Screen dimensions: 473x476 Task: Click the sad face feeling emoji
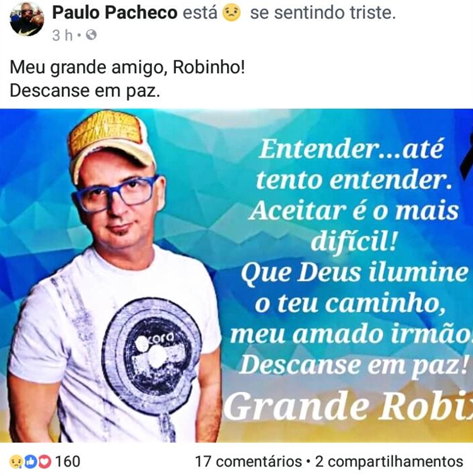231,13
